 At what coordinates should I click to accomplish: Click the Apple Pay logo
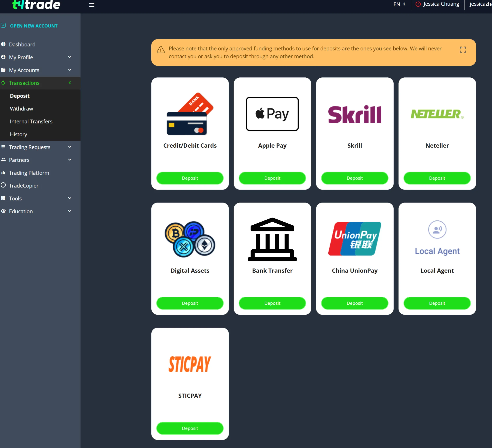[x=272, y=114]
